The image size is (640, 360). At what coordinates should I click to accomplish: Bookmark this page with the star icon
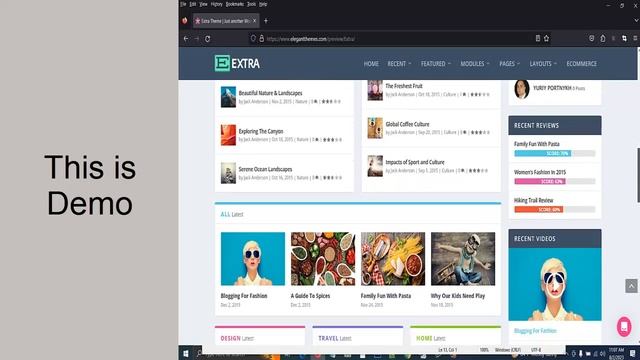coord(546,38)
